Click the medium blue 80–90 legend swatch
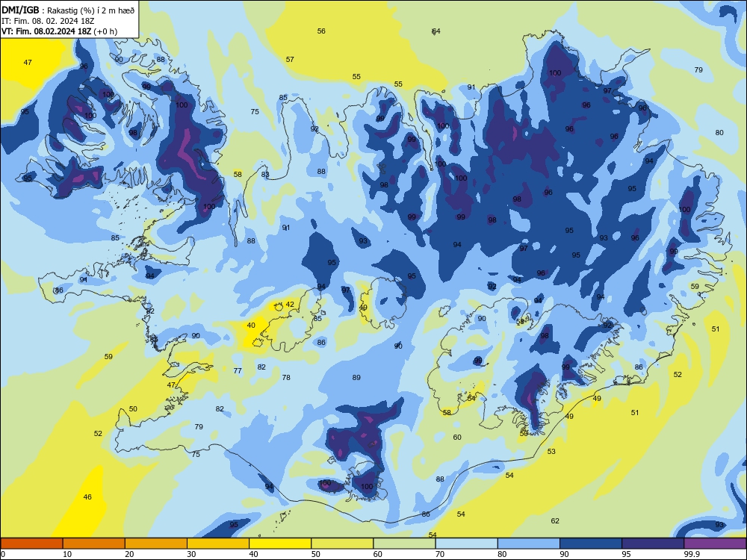Screen dimensions: 747x560 (529, 544)
